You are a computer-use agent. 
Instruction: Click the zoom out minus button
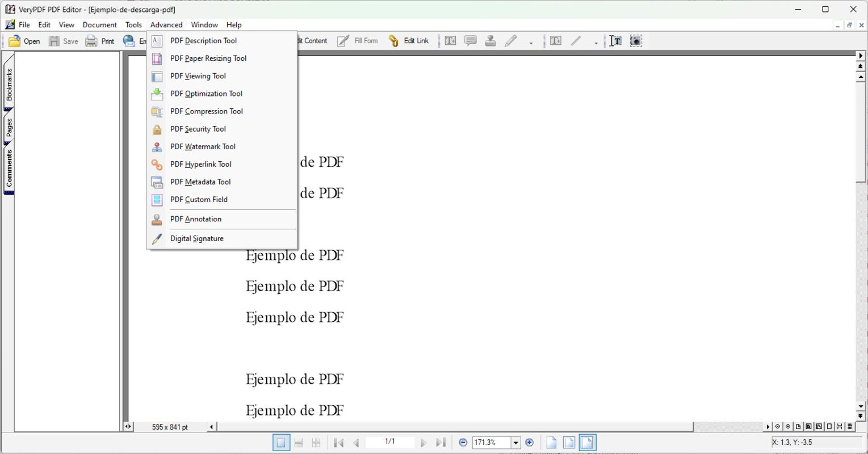[x=463, y=443]
